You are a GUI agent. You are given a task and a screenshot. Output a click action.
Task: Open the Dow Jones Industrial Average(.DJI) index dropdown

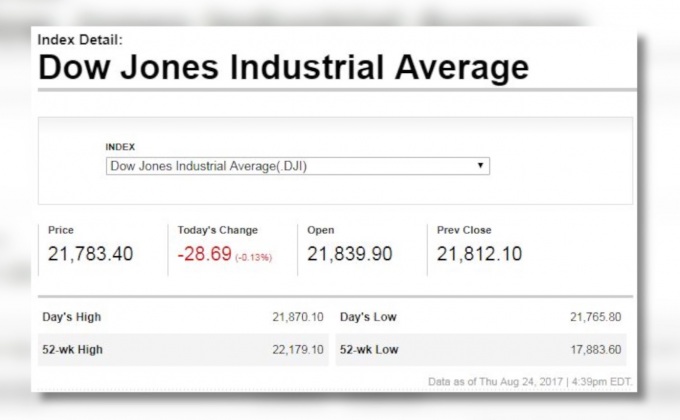(x=297, y=166)
